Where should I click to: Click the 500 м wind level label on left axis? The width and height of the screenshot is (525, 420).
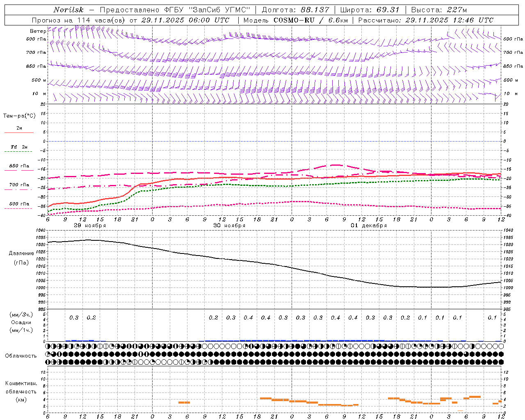(39, 80)
